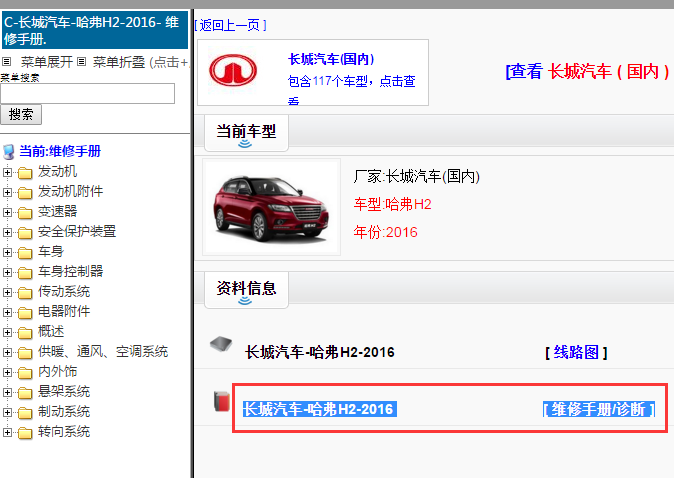
Task: Click the 安全保护装置 folder icon
Action: pyautogui.click(x=25, y=233)
